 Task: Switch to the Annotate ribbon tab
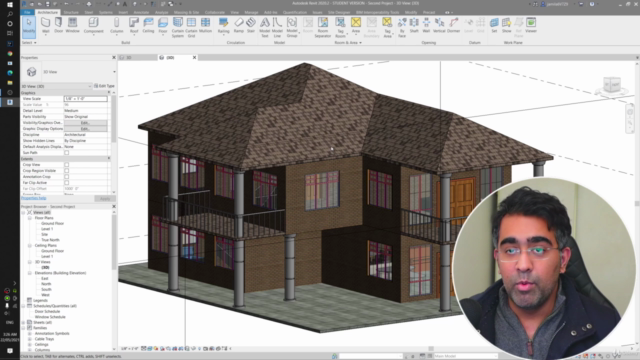[141, 12]
